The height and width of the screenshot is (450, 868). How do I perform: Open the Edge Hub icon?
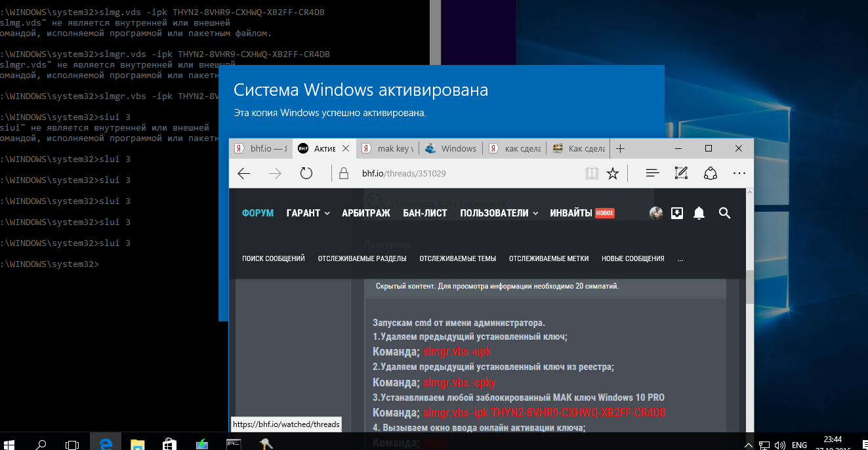(652, 174)
